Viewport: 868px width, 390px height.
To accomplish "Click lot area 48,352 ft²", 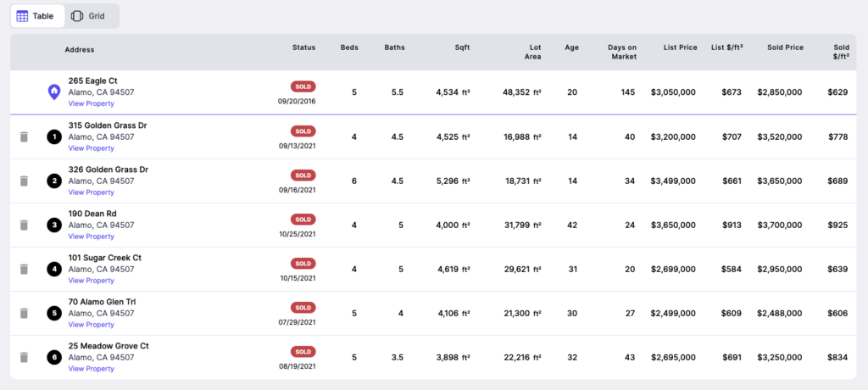I will [x=522, y=92].
